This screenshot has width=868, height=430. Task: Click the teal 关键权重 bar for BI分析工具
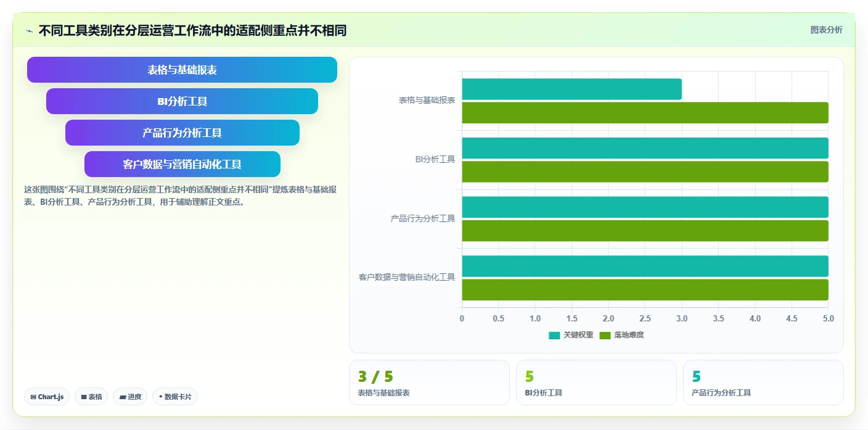pos(645,148)
